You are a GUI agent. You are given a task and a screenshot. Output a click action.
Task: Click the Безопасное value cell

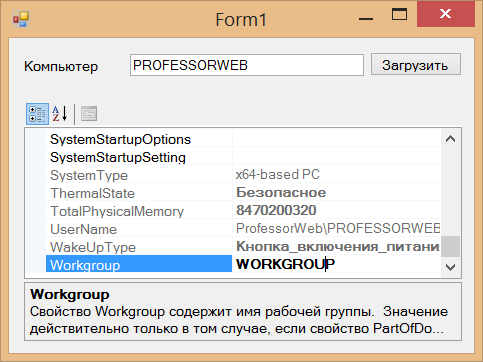click(337, 192)
